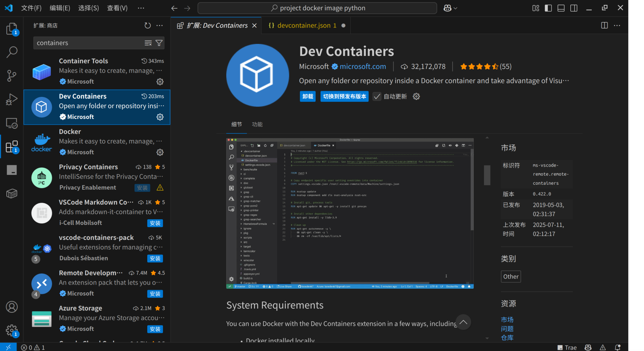Image resolution: width=644 pixels, height=351 pixels.
Task: Open editor more actions menu
Action: click(x=617, y=26)
